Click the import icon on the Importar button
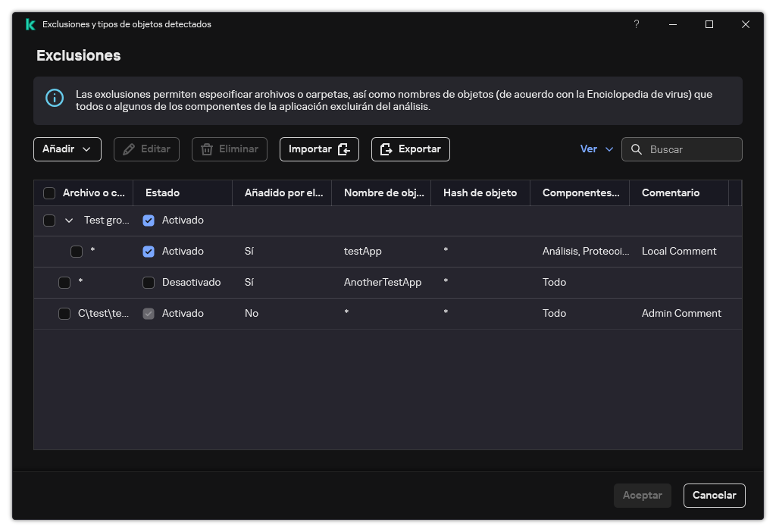 343,149
